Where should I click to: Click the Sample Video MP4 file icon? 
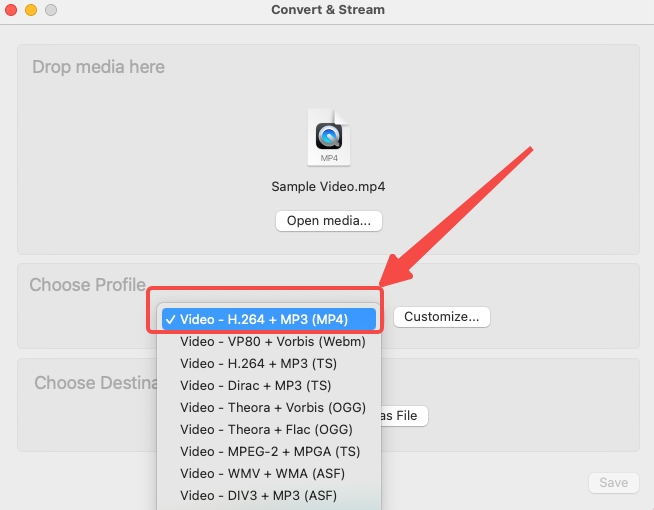click(328, 137)
